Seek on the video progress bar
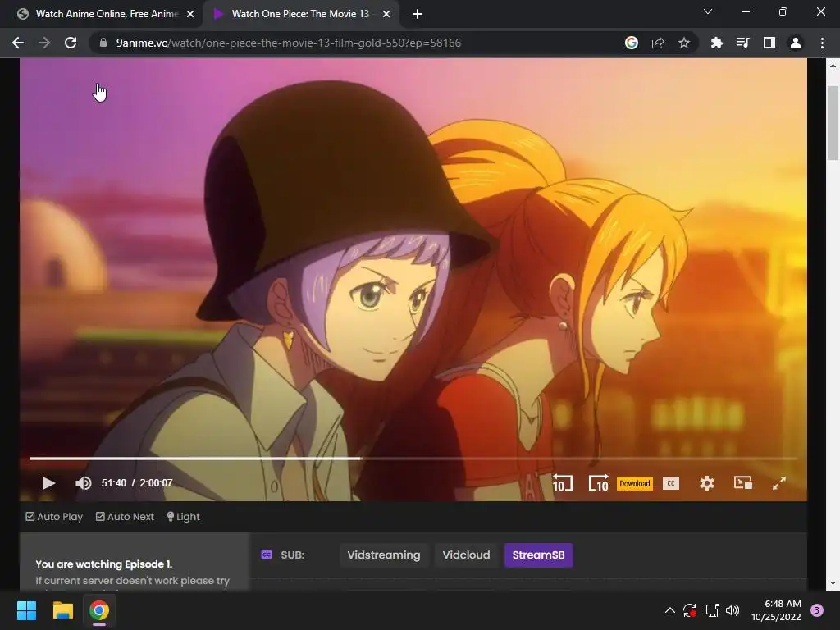This screenshot has height=630, width=840. tap(413, 459)
